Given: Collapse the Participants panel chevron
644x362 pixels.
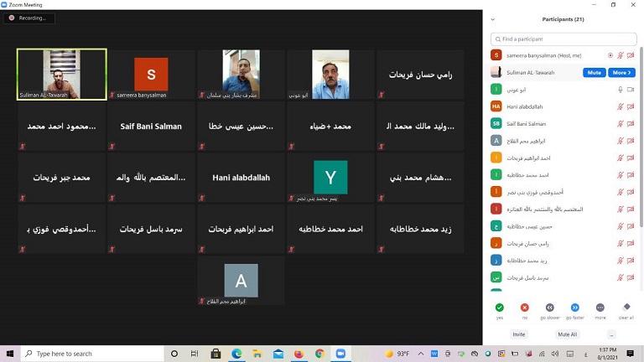Looking at the screenshot, I should pos(492,19).
